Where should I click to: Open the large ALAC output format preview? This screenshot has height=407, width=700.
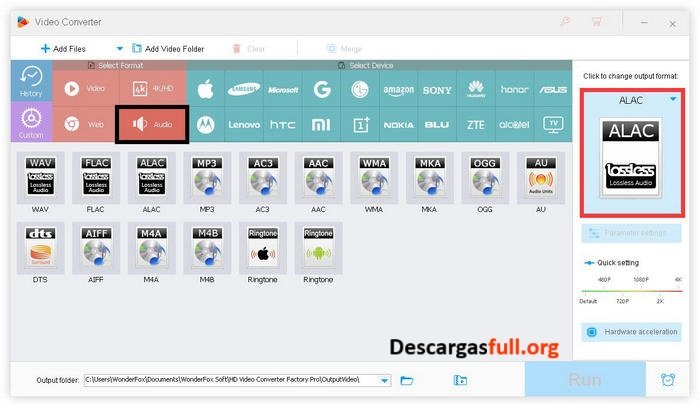click(631, 158)
